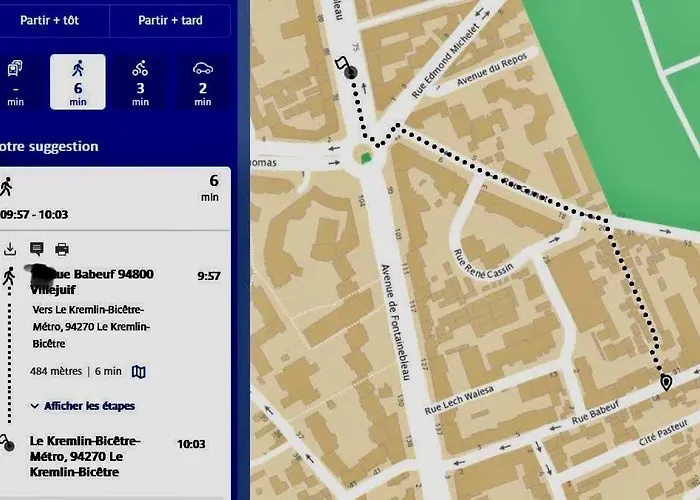Click the arrival stop icon beside Le Kremlin-Bicêtre-Métro

(6, 443)
